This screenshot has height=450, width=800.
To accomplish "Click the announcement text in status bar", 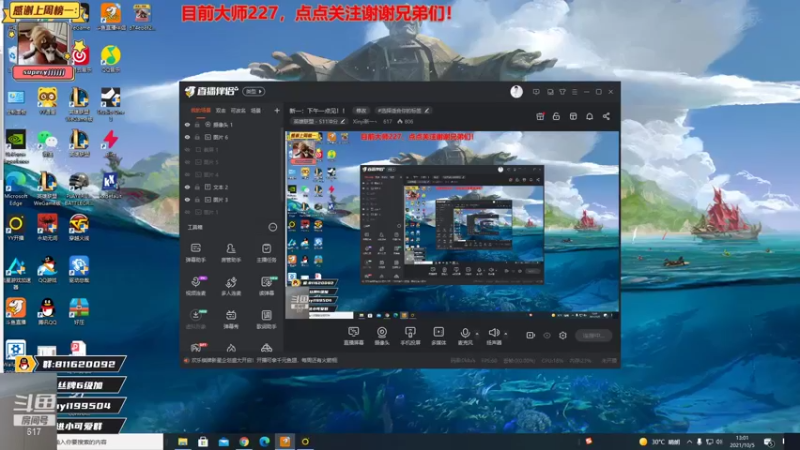I will pyautogui.click(x=264, y=360).
